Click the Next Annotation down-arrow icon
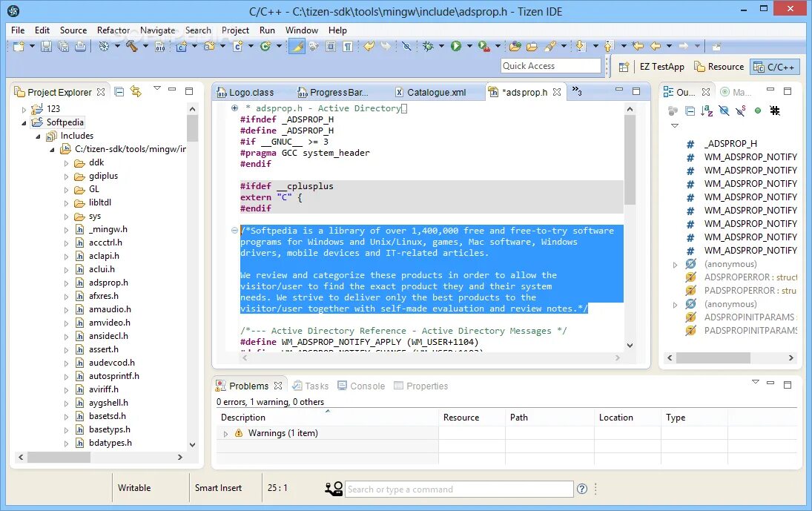 (x=581, y=47)
